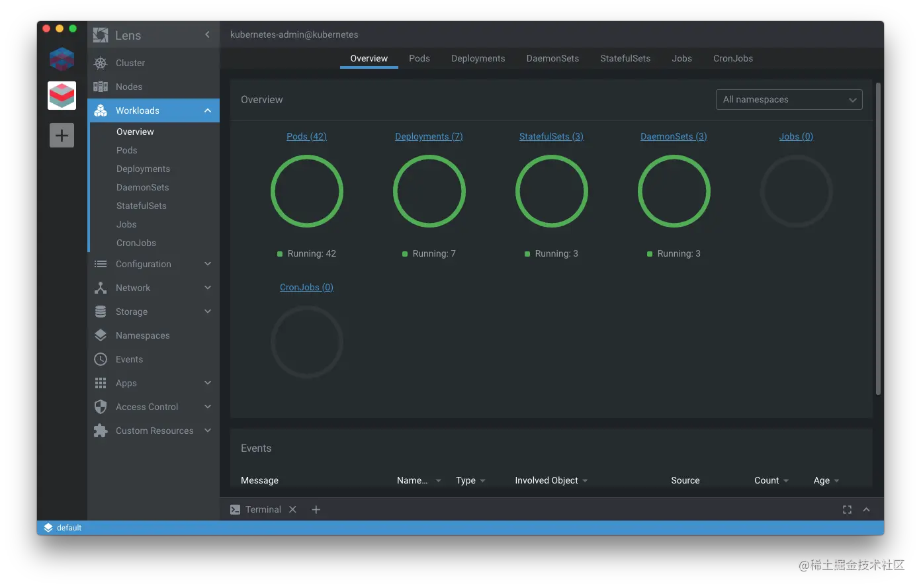Click the Events clock icon
The height and width of the screenshot is (588, 921).
click(101, 359)
